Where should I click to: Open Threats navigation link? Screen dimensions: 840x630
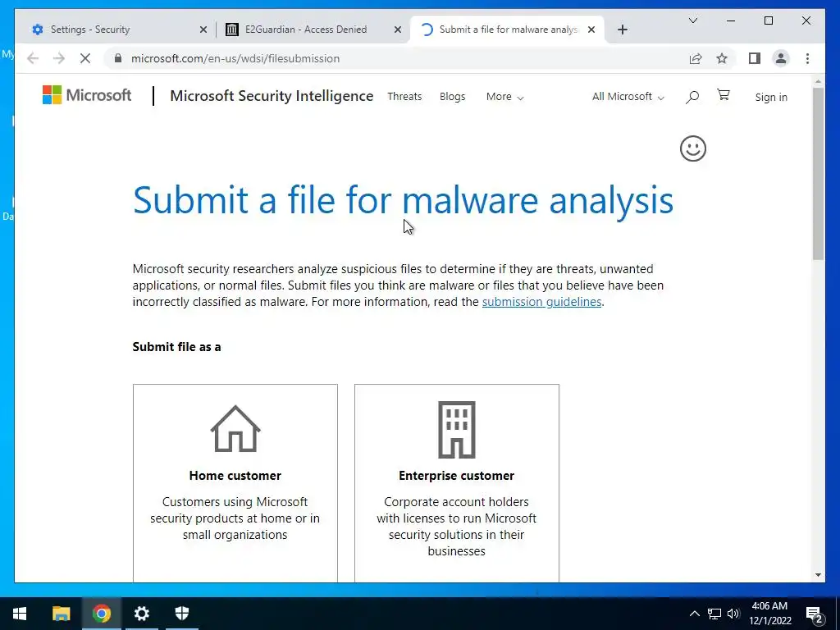404,97
